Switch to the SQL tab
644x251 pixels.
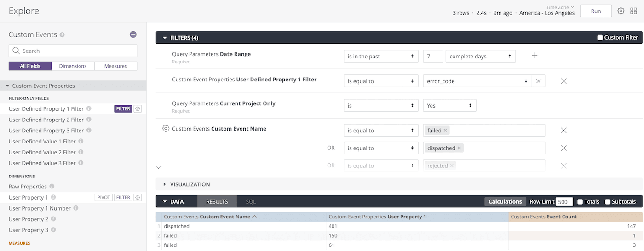(251, 201)
